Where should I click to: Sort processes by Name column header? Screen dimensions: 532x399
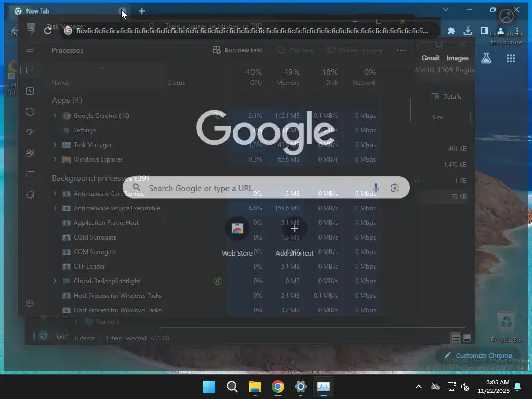pos(60,83)
